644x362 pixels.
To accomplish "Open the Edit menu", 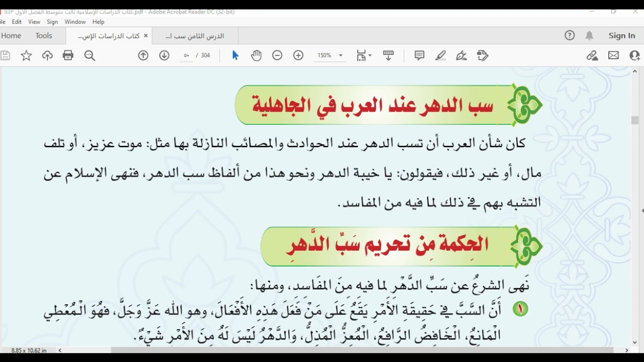I will pyautogui.click(x=17, y=22).
